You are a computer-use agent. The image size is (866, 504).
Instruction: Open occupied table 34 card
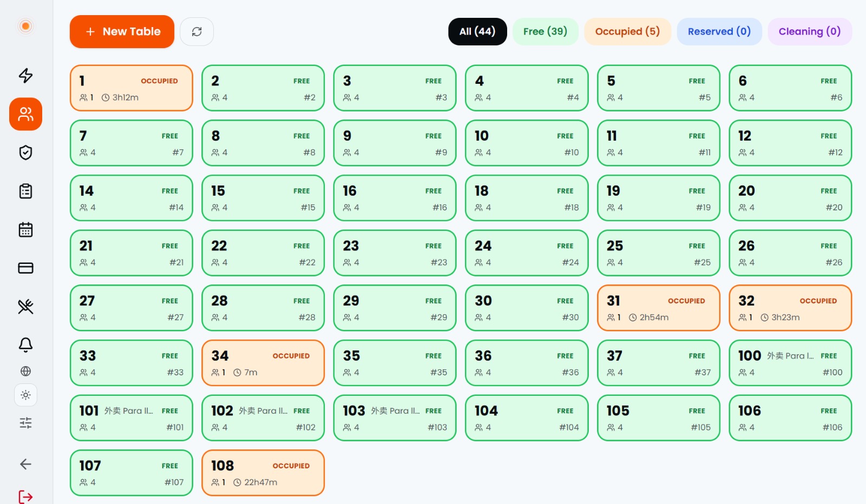tap(263, 363)
